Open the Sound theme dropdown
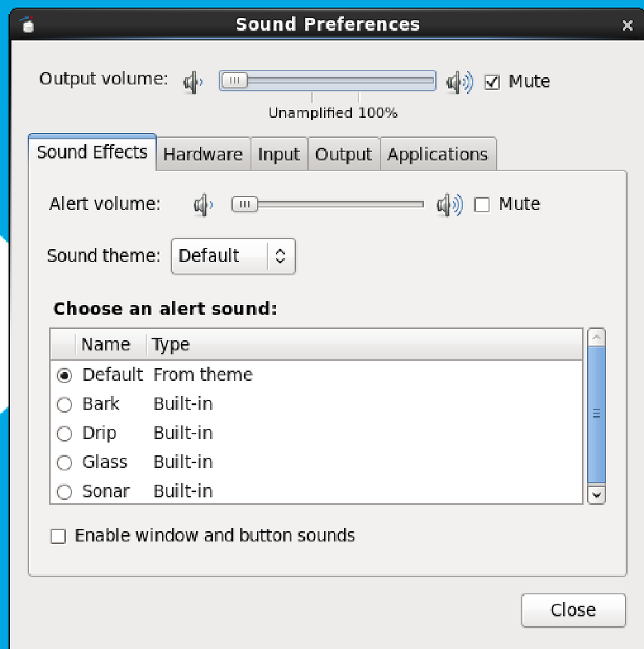 [x=233, y=256]
